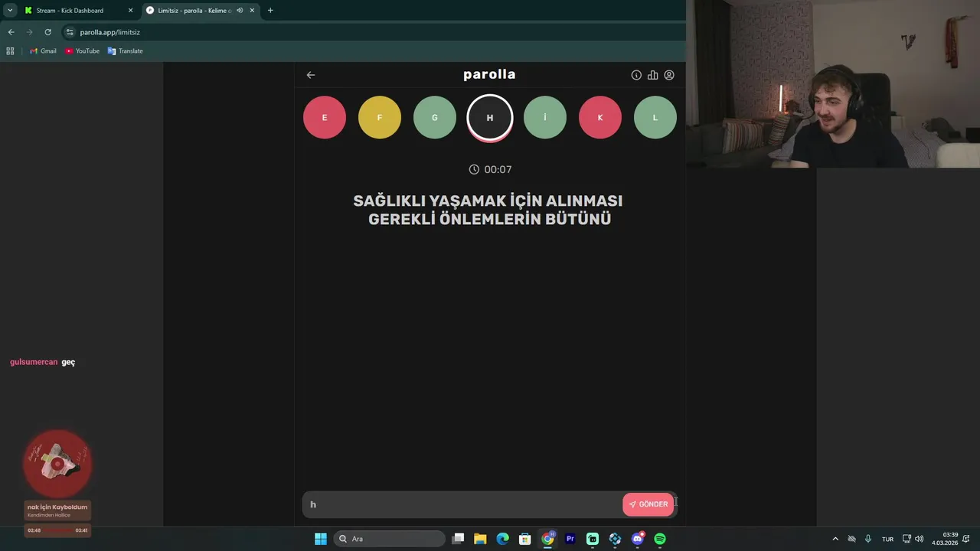
Task: Mute the parolla tab via speaker icon
Action: click(240, 11)
